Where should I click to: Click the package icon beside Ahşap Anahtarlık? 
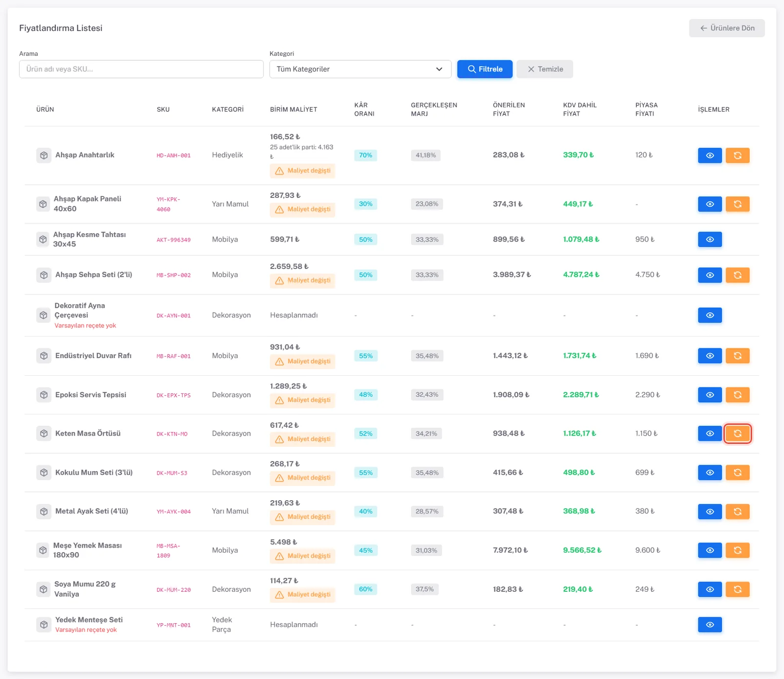(44, 155)
